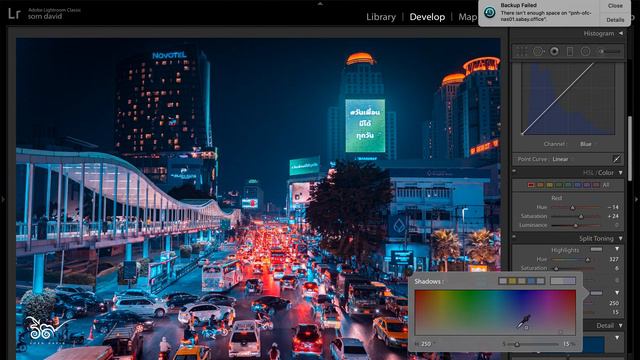Screen dimensions: 640x360
Task: Pick blue preset swatch in Shadows picker
Action: coord(531,281)
